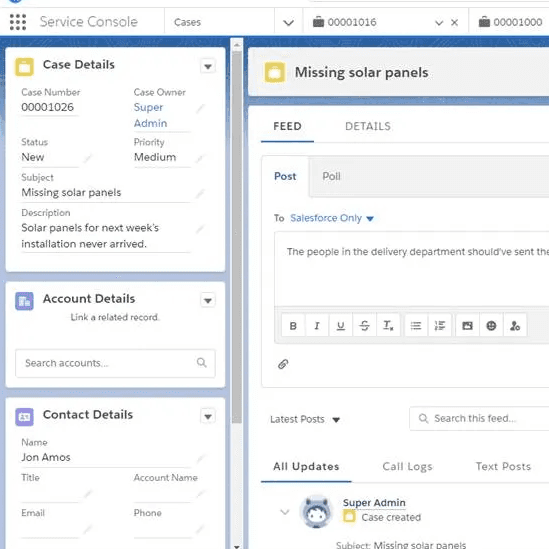Edit the Subject field pencil icon
The width and height of the screenshot is (549, 549).
(200, 193)
